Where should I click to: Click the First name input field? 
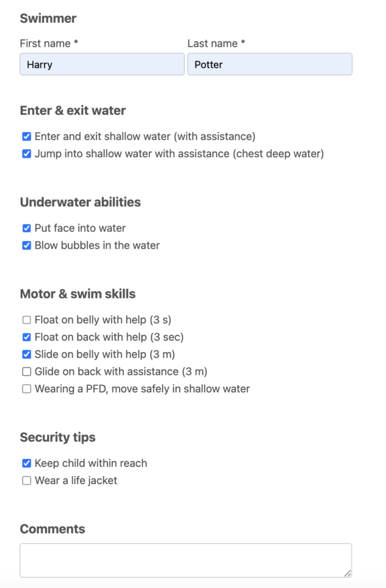coord(102,64)
